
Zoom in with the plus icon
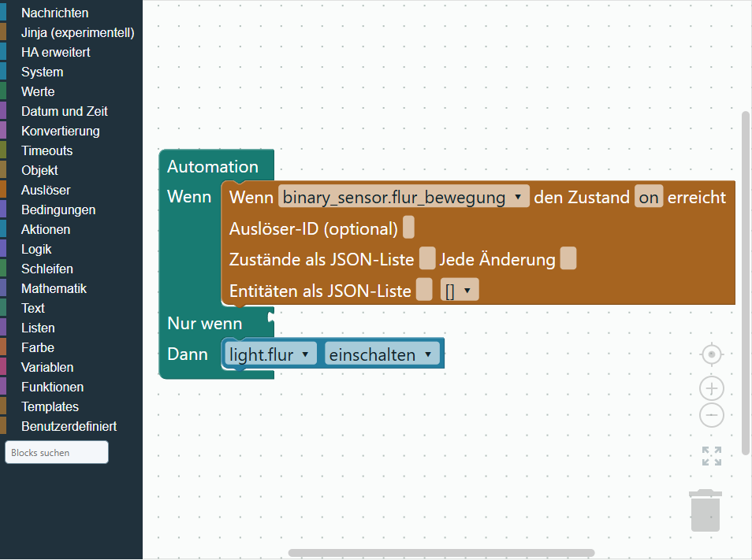click(712, 388)
